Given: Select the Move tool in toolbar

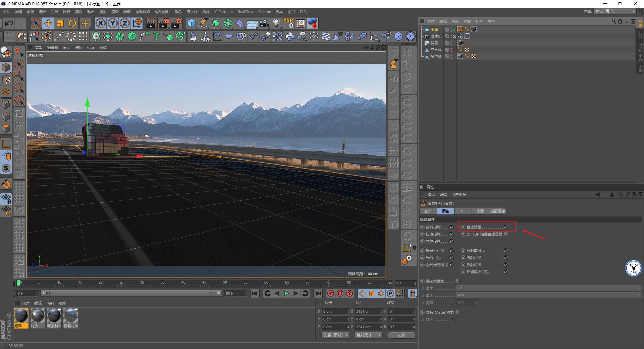Looking at the screenshot, I should [48, 23].
